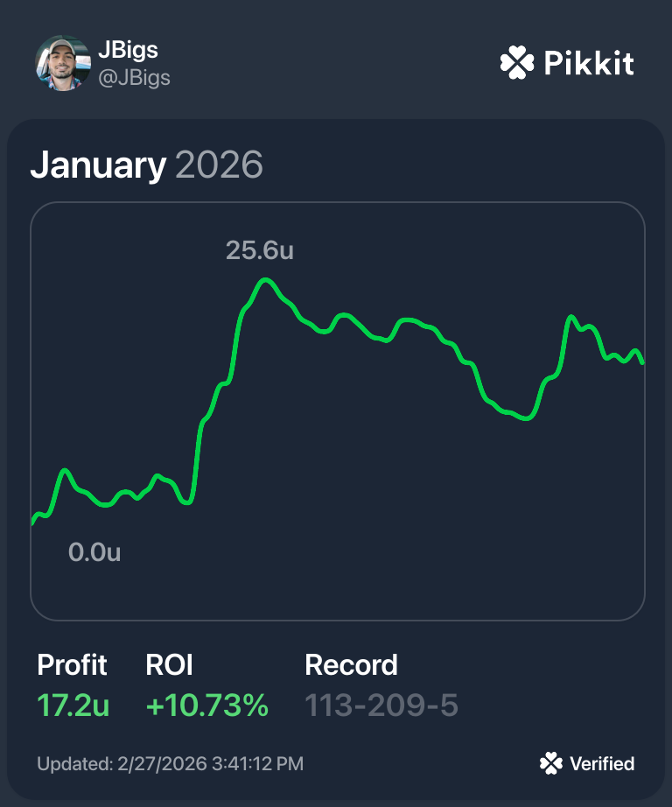The height and width of the screenshot is (807, 672).
Task: Click the Verified clover badge icon
Action: tap(551, 764)
